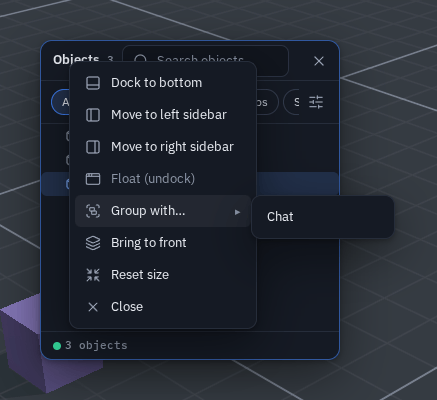437x400 pixels.
Task: Click the Bring to front layers icon
Action: pos(93,243)
